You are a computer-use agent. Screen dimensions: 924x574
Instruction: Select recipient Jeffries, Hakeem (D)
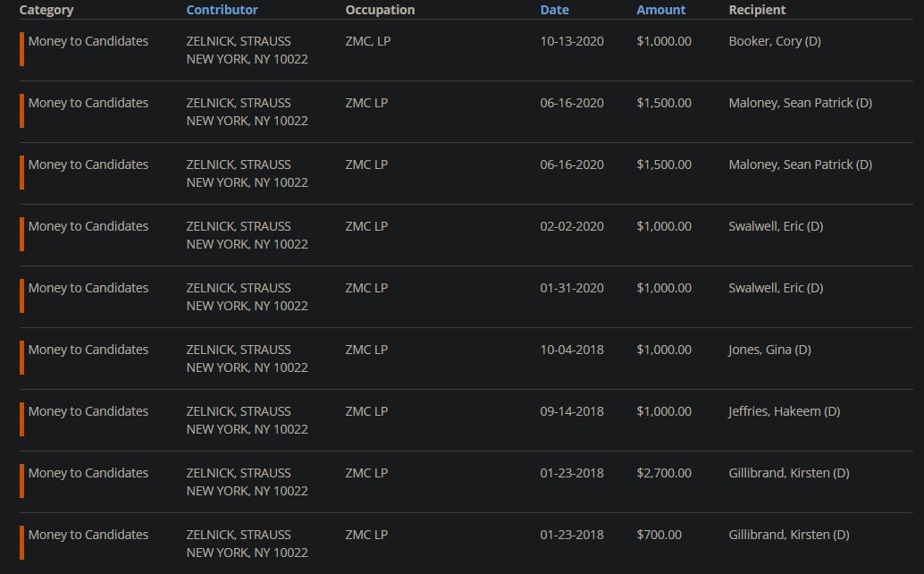tap(784, 411)
